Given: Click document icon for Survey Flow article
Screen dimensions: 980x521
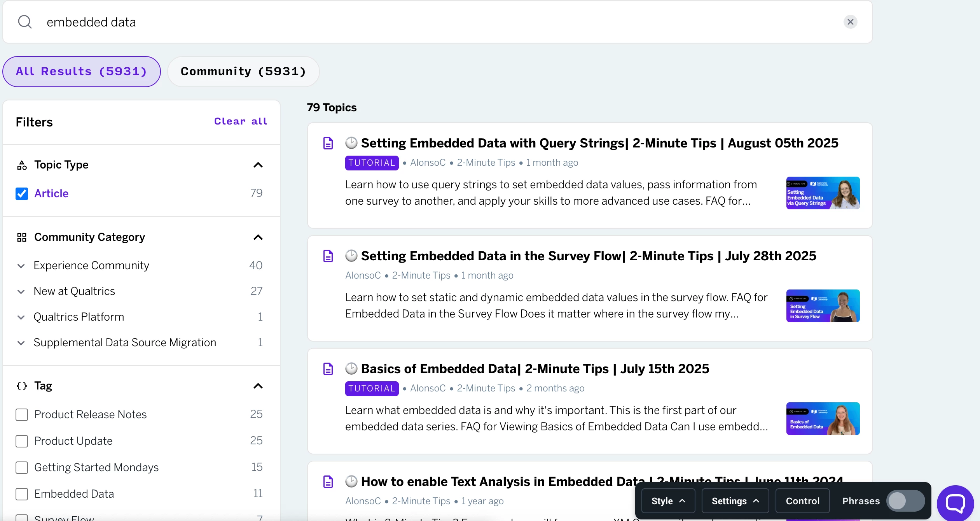Looking at the screenshot, I should (x=328, y=256).
